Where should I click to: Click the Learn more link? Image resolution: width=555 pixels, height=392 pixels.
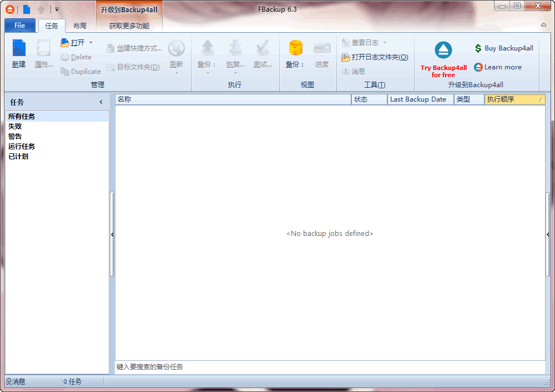[502, 67]
